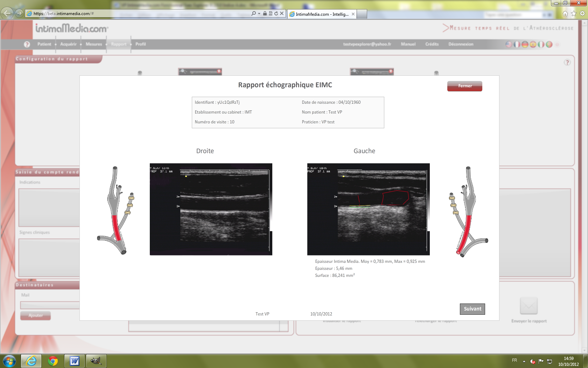The image size is (588, 368).
Task: Click the Déconnexion link to log out
Action: (x=461, y=44)
